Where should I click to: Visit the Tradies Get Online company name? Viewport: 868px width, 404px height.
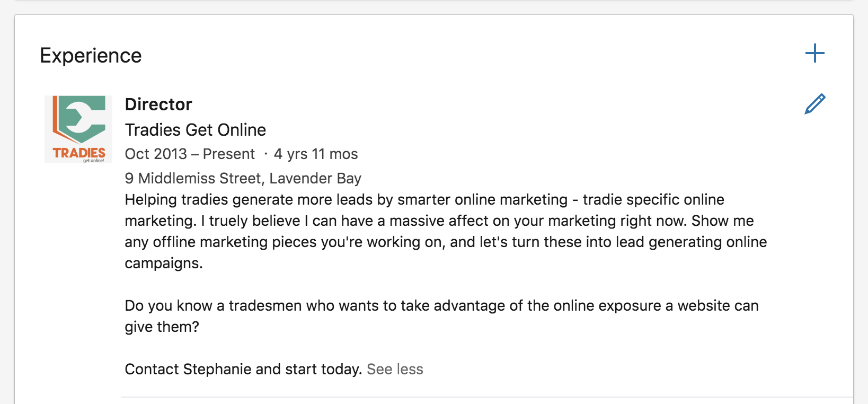196,130
